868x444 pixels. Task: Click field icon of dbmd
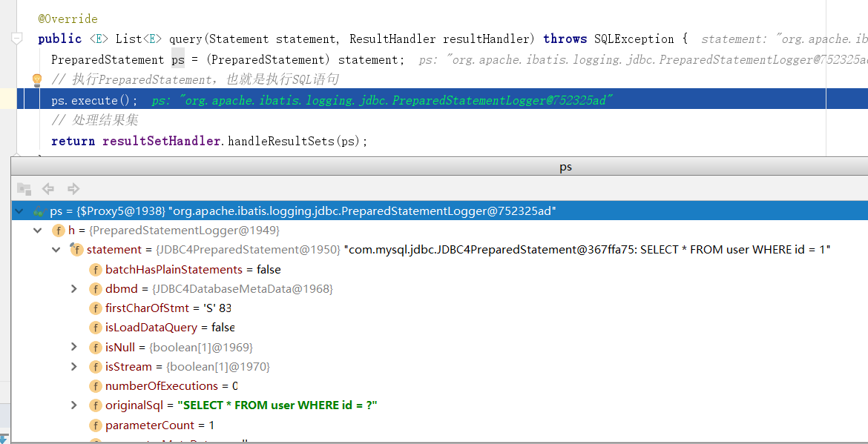[96, 289]
